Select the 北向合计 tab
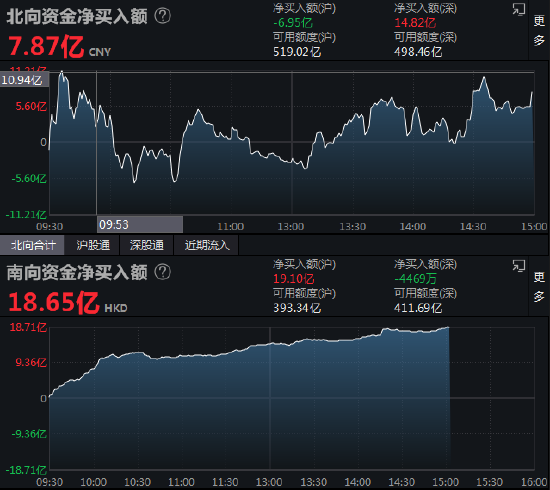The height and width of the screenshot is (490, 550). click(x=32, y=245)
